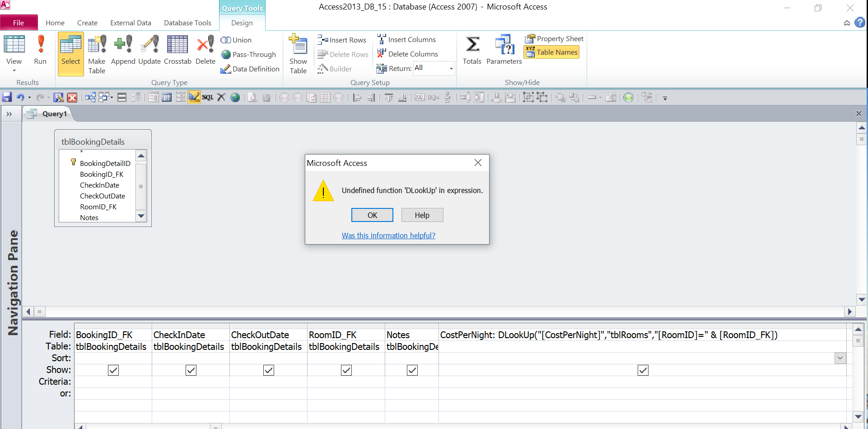Open Access Help question mark icon

click(860, 22)
